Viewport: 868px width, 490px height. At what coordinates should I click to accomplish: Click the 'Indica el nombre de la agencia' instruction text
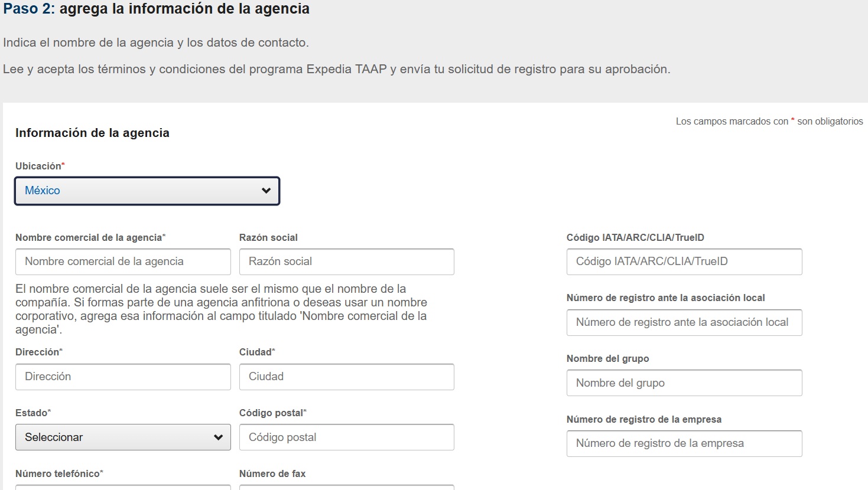(x=156, y=43)
